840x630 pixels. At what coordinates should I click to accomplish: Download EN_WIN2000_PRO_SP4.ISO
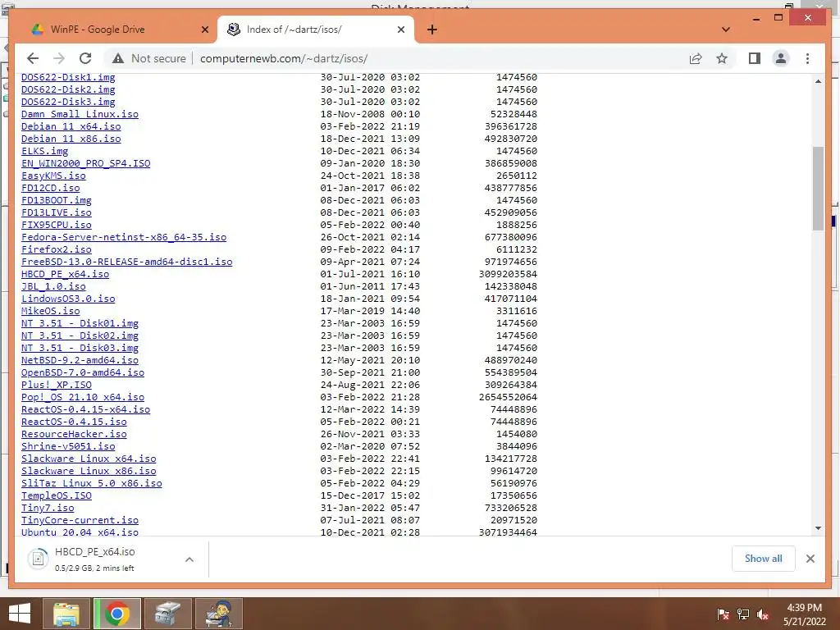tap(85, 163)
